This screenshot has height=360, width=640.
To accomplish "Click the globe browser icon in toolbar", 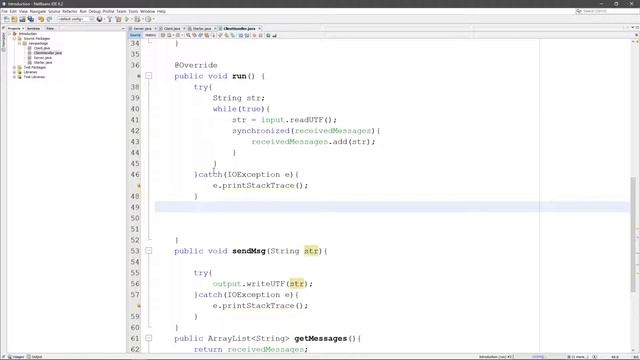I will click(x=99, y=19).
